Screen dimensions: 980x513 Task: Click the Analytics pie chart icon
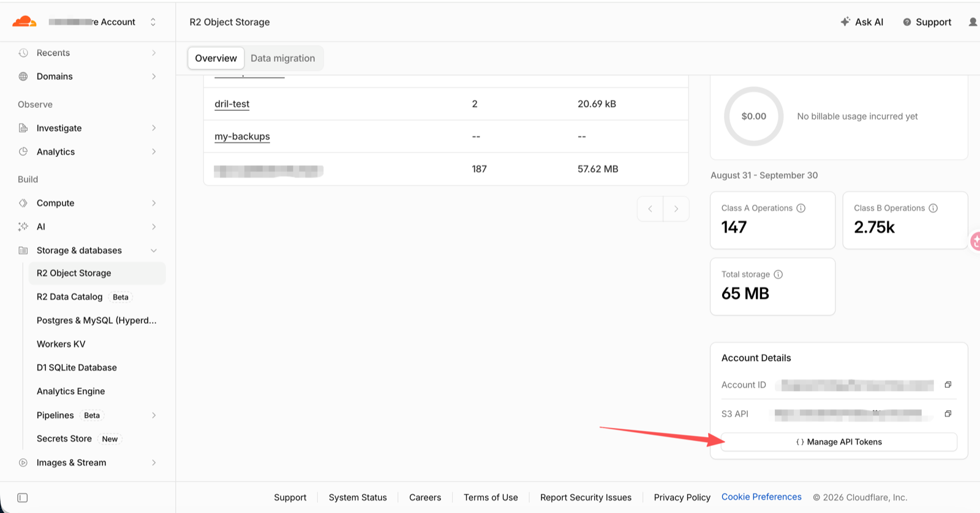point(23,152)
